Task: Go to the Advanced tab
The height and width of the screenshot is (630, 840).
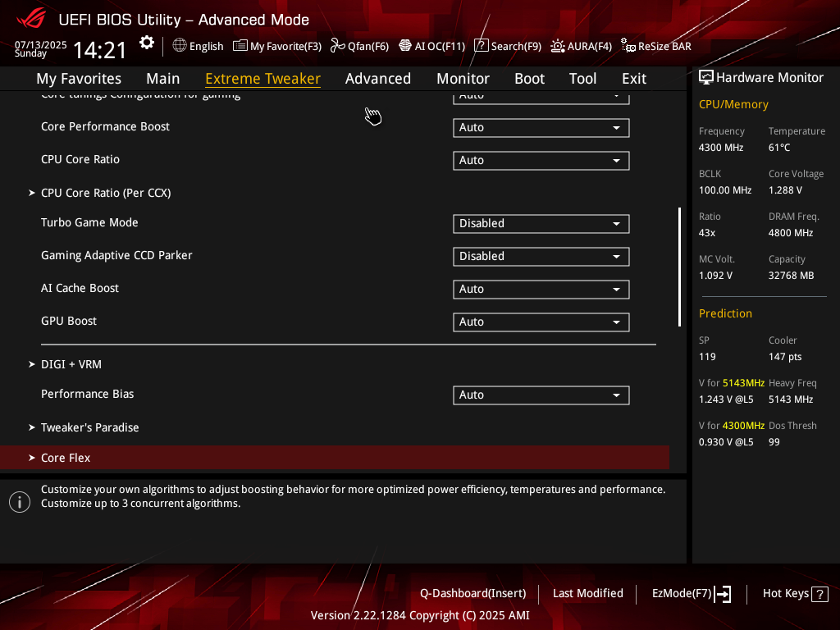Action: click(378, 79)
